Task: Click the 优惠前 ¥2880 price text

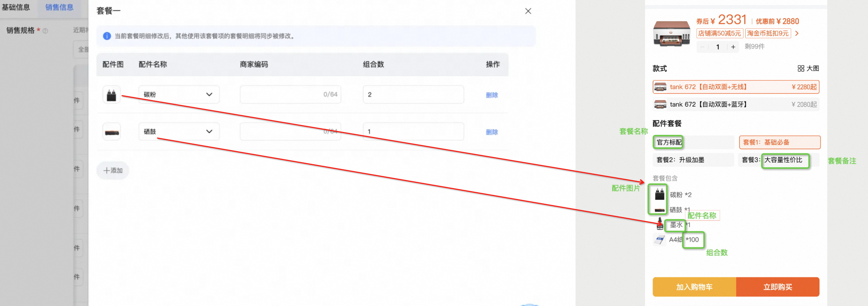Action: click(x=777, y=21)
